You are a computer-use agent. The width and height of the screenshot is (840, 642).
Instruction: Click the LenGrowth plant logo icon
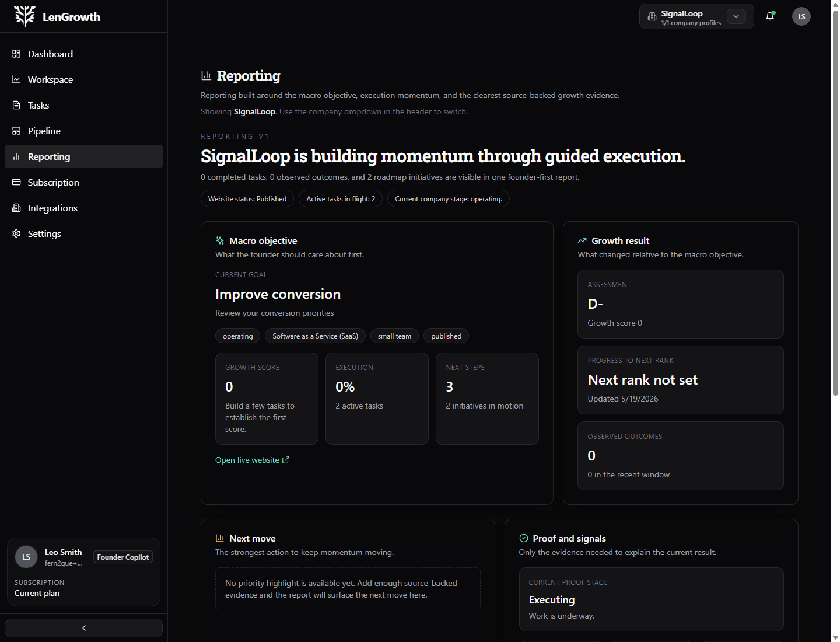point(25,16)
